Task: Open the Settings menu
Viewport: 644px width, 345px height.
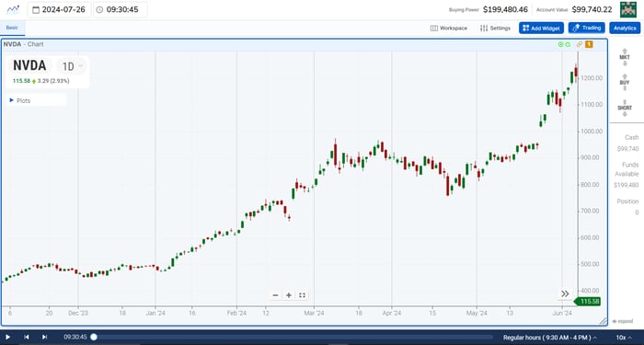Action: point(495,28)
